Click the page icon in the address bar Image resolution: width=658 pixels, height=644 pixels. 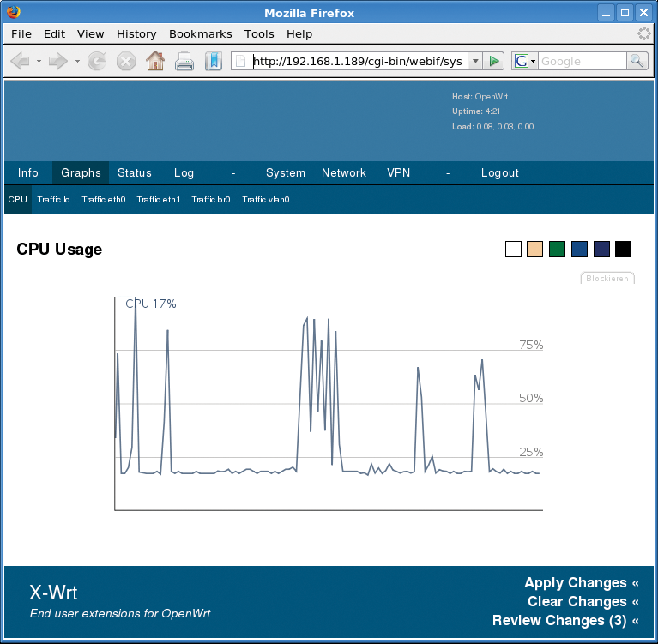(x=240, y=61)
